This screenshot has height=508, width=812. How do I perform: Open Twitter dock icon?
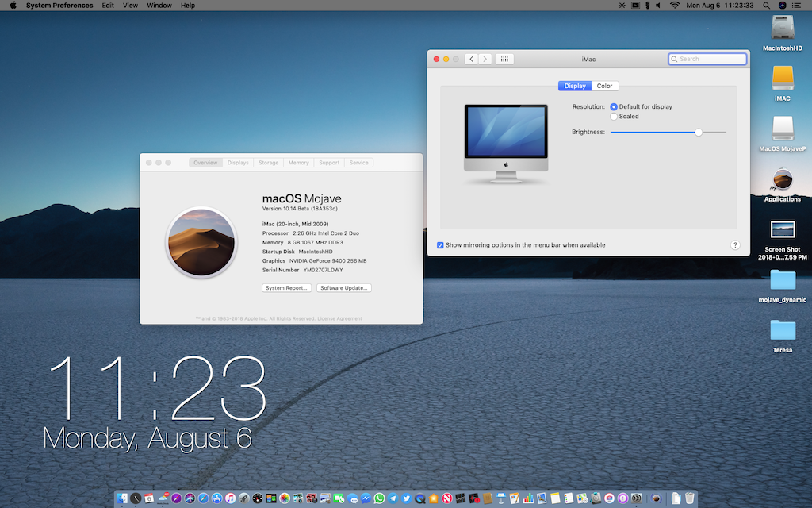click(x=407, y=498)
